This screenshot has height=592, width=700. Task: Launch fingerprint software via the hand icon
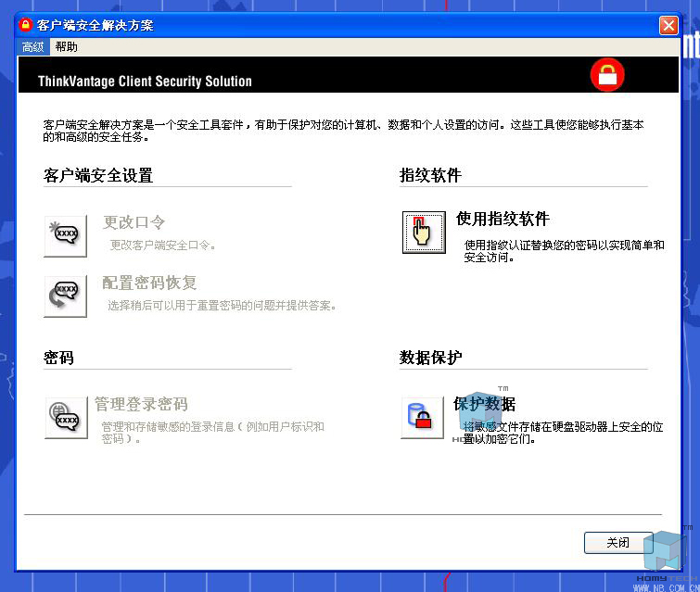423,232
